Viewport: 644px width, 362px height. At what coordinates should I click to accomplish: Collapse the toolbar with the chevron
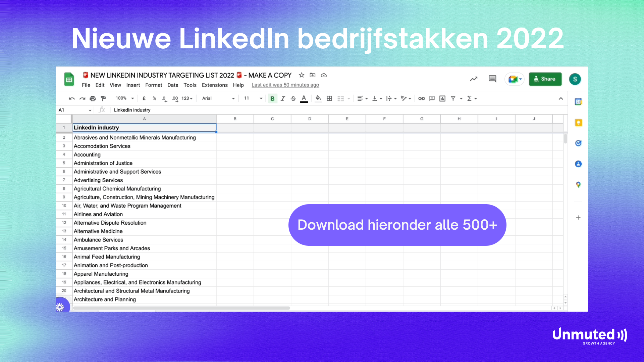click(561, 98)
